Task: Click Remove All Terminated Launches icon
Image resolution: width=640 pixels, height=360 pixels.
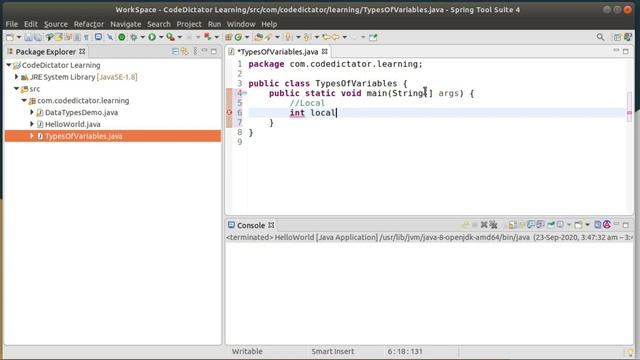Action: point(493,225)
